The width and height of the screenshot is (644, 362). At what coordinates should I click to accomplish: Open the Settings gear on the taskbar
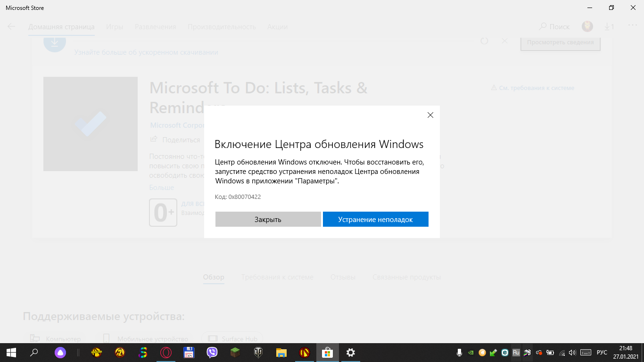(x=351, y=353)
